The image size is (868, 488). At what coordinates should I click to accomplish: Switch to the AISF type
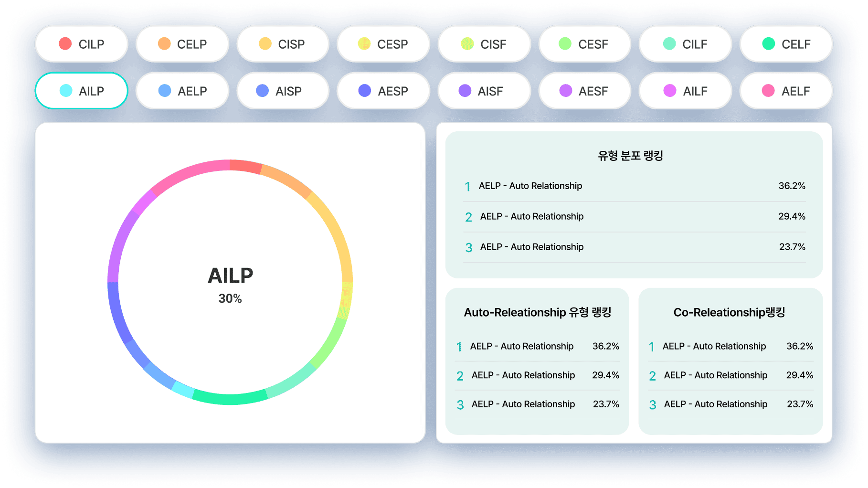click(484, 91)
